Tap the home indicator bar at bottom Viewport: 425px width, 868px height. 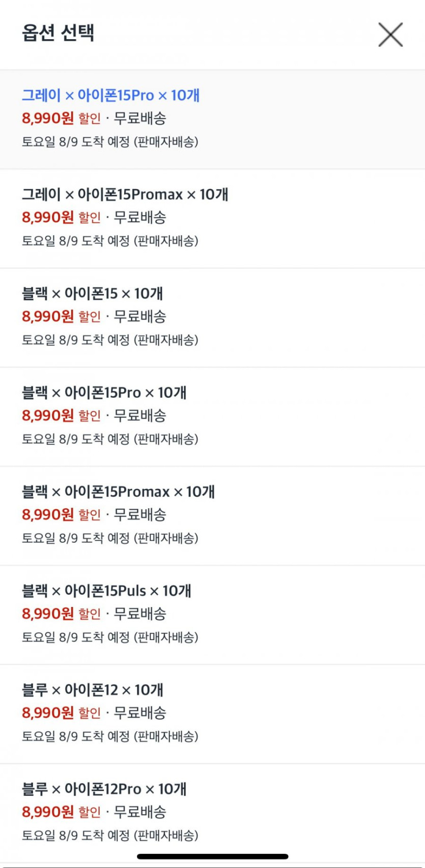click(x=212, y=856)
